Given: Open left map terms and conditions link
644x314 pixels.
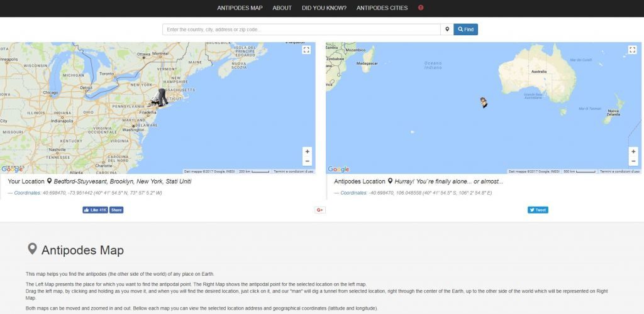Looking at the screenshot, I should tap(293, 171).
